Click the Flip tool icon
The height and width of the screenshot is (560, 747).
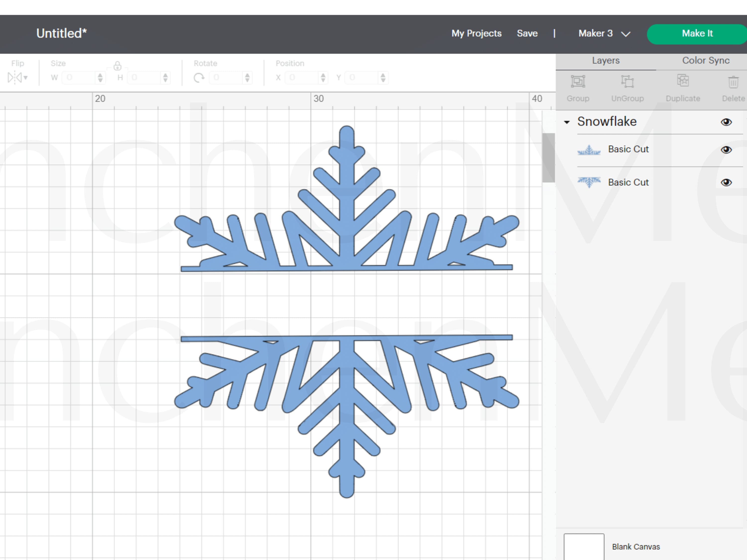point(15,77)
